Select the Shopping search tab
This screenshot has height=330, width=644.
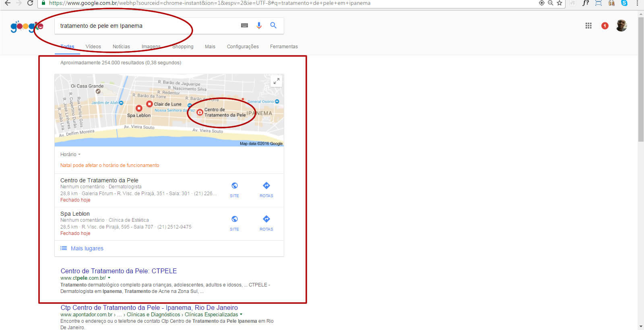(x=183, y=47)
